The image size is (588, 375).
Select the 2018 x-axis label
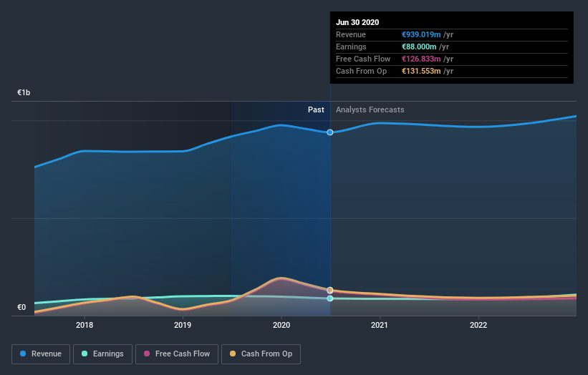[x=85, y=325]
